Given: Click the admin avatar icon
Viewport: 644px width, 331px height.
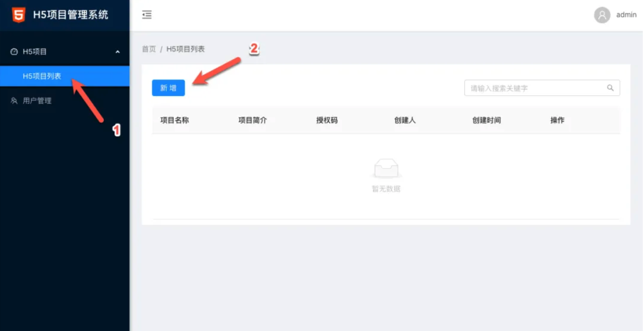Looking at the screenshot, I should [602, 15].
